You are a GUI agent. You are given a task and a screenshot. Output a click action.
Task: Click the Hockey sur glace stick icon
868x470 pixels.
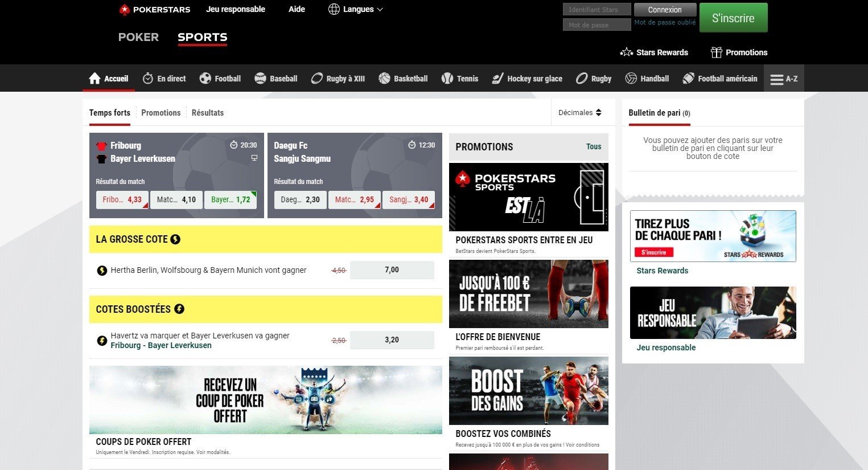click(x=497, y=79)
